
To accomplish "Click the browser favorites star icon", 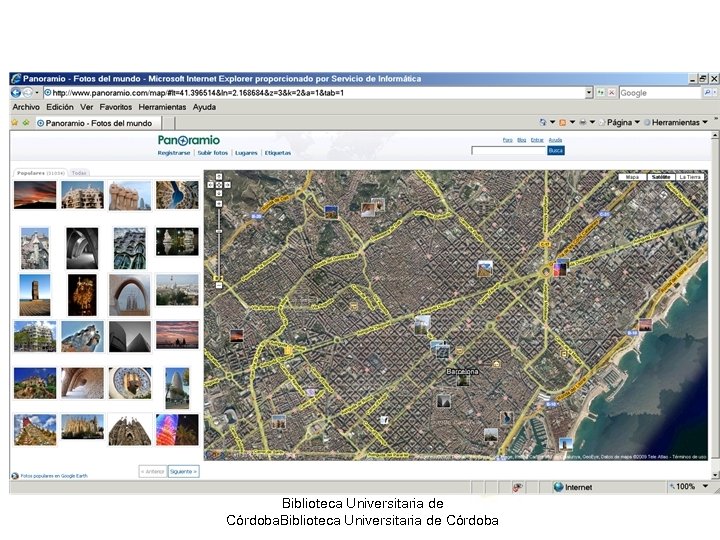I will 14,123.
